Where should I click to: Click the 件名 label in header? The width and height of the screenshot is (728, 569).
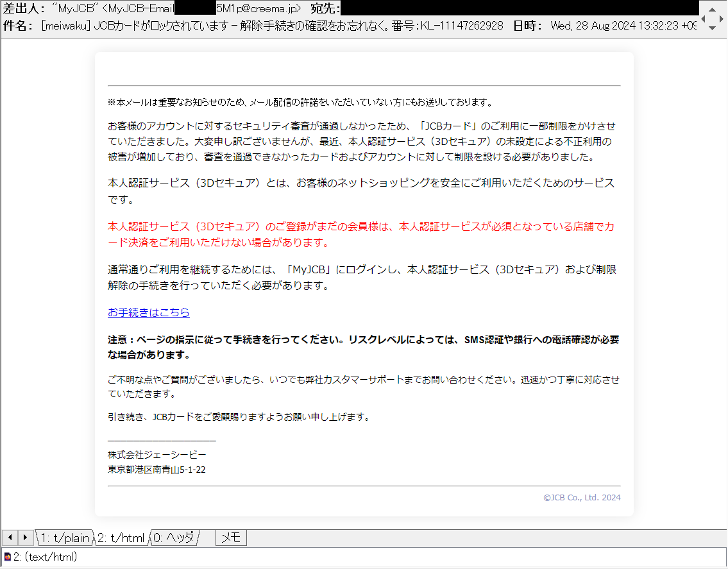point(18,26)
